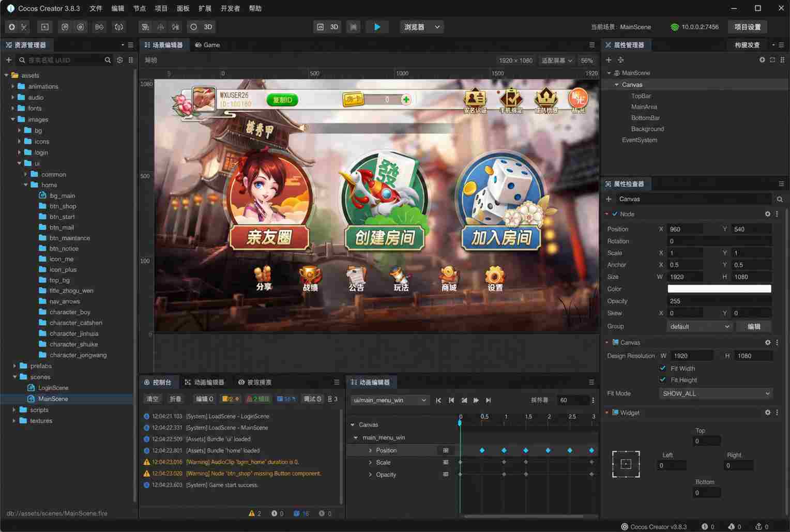Click the white Color swatch
This screenshot has width=790, height=532.
tap(719, 289)
